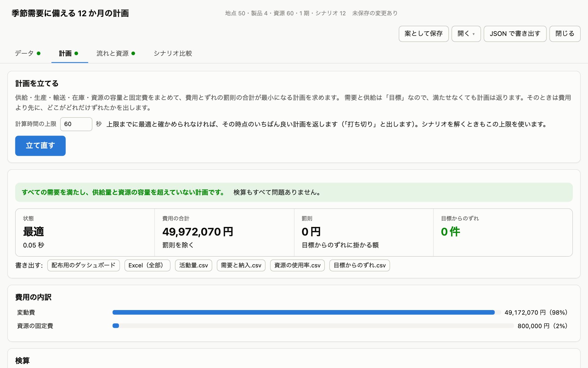Screen dimensions: 588x368
Task: Click the page title 季節需要に備える 12 か月の計画
Action: tap(70, 13)
